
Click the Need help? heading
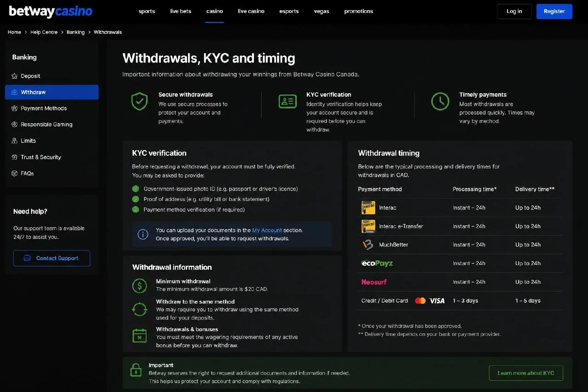click(x=30, y=211)
